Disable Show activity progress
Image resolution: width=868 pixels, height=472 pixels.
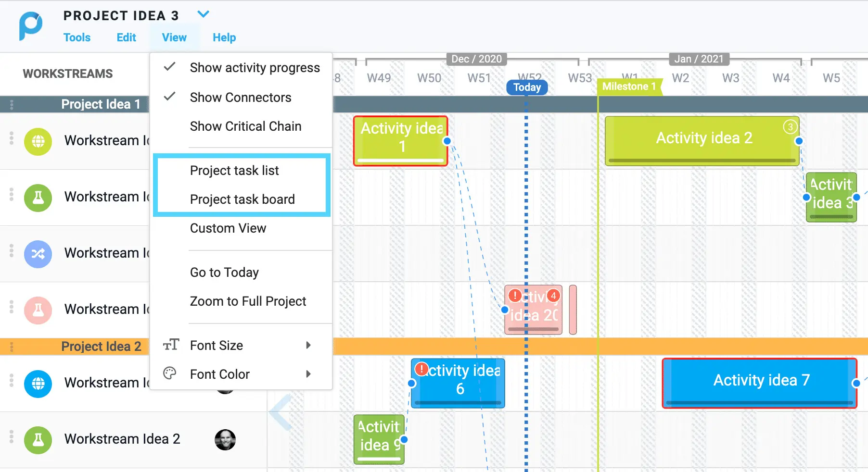pyautogui.click(x=255, y=67)
